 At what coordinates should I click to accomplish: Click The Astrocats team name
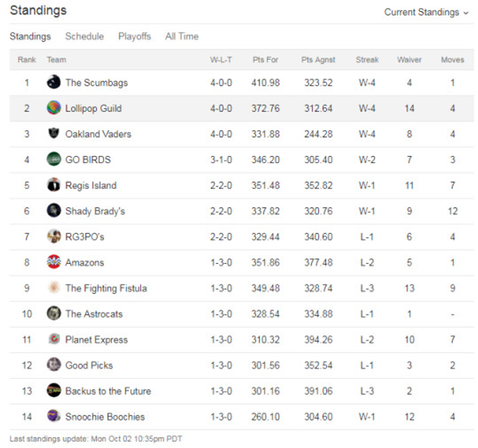point(94,314)
